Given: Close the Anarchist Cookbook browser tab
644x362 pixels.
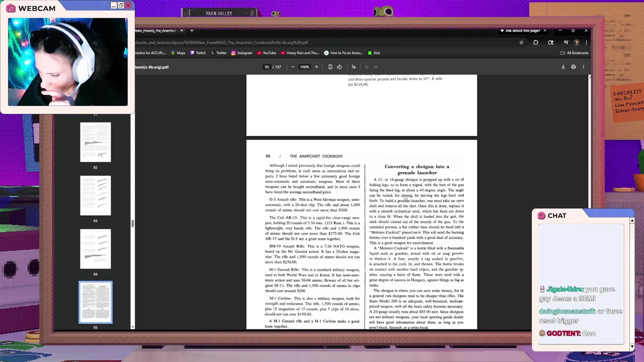Looking at the screenshot, I should coord(182,31).
